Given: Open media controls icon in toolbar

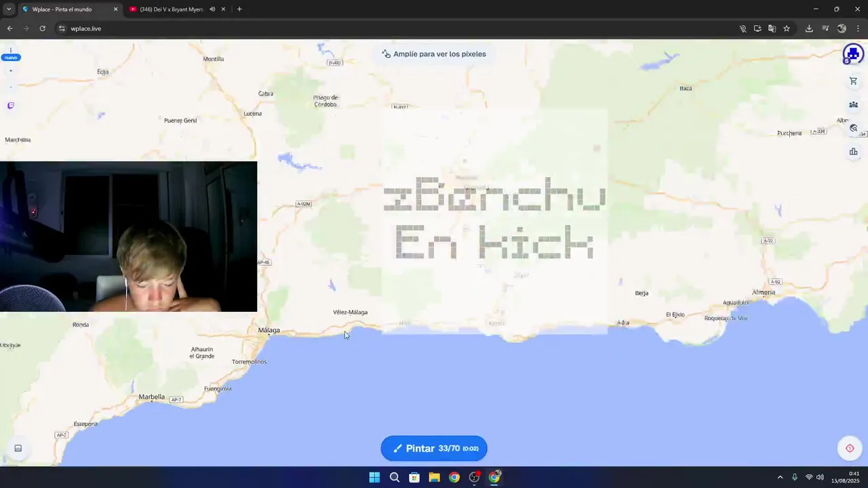Looking at the screenshot, I should click(x=825, y=28).
